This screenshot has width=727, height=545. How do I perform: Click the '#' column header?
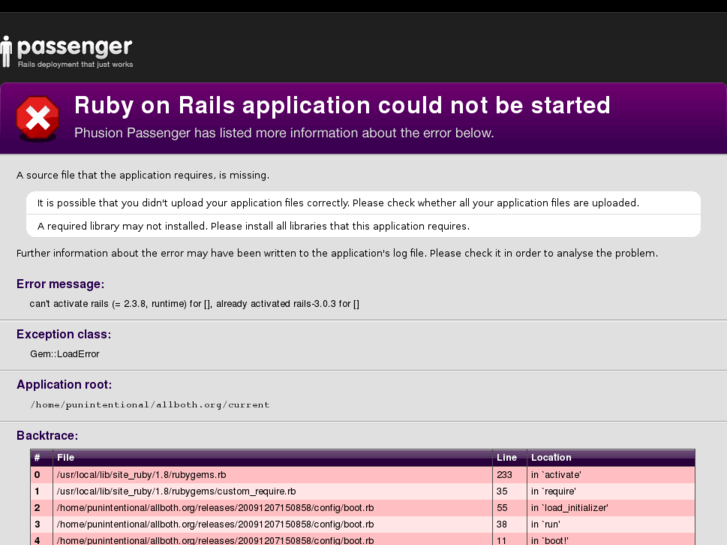pyautogui.click(x=42, y=458)
